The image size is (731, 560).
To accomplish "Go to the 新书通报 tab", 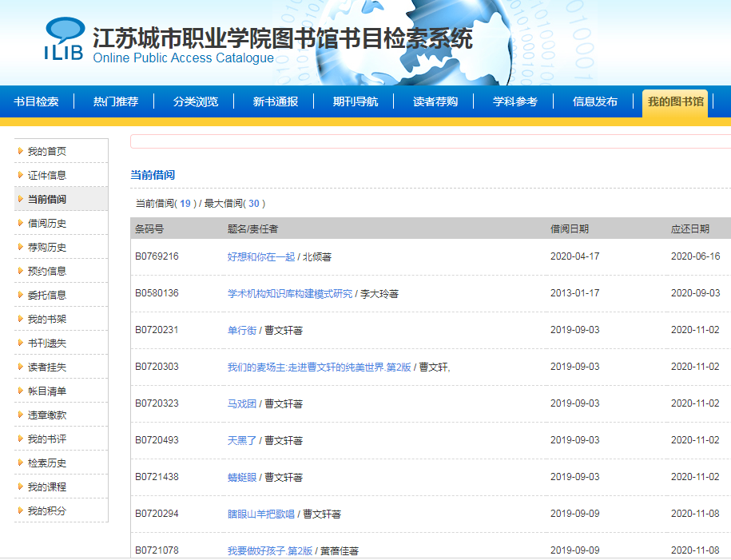I will tap(276, 101).
